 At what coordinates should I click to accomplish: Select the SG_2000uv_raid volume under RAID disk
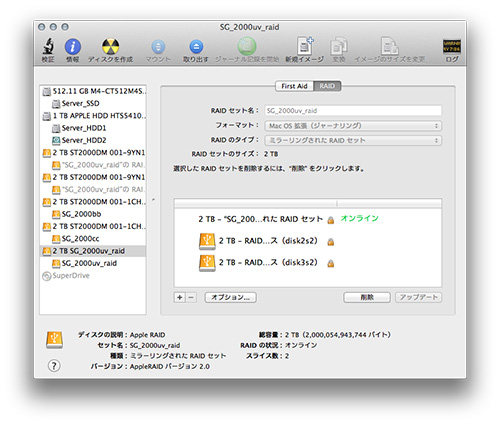click(93, 263)
